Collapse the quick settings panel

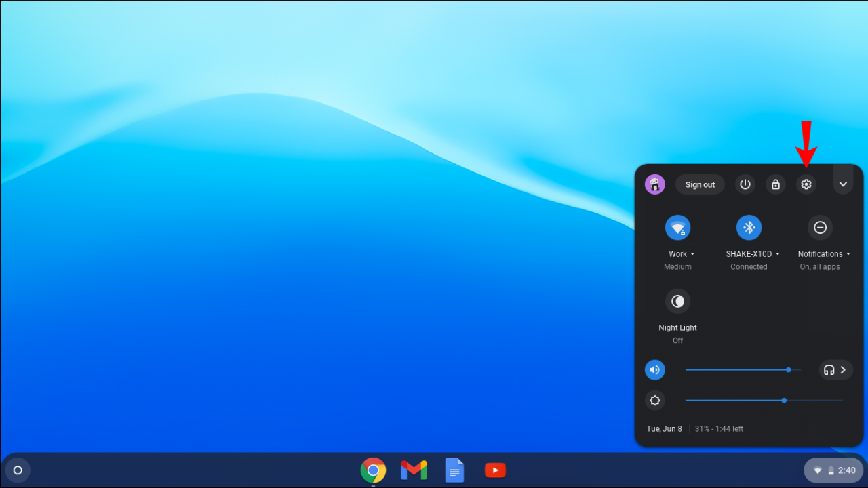tap(843, 184)
